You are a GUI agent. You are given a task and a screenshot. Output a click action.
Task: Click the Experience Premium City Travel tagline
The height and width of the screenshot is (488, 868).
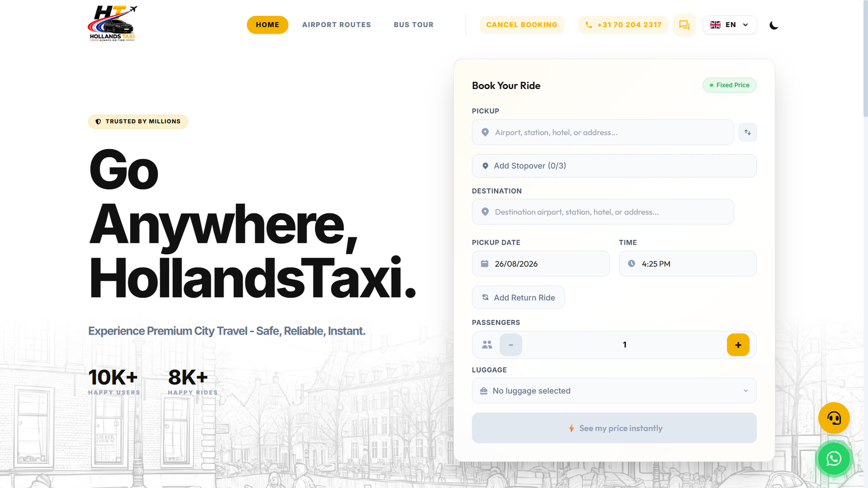click(227, 331)
